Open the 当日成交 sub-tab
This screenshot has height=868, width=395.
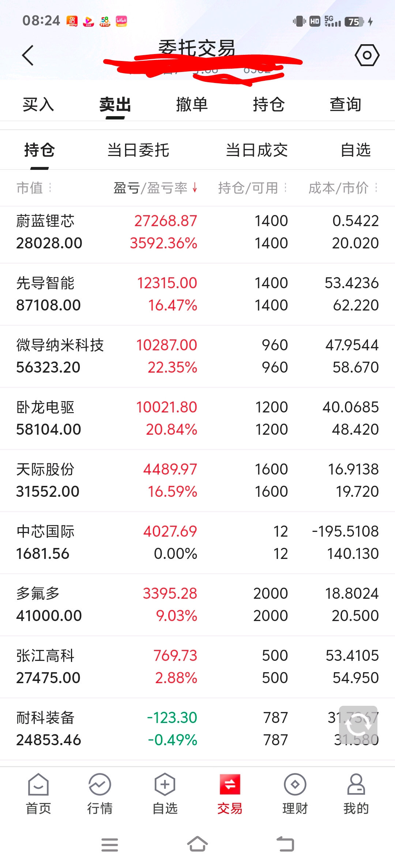click(257, 150)
